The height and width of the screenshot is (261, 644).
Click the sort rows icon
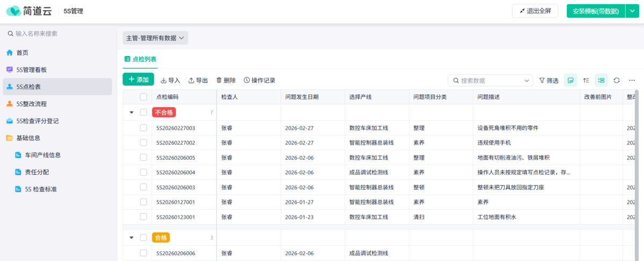click(x=586, y=80)
